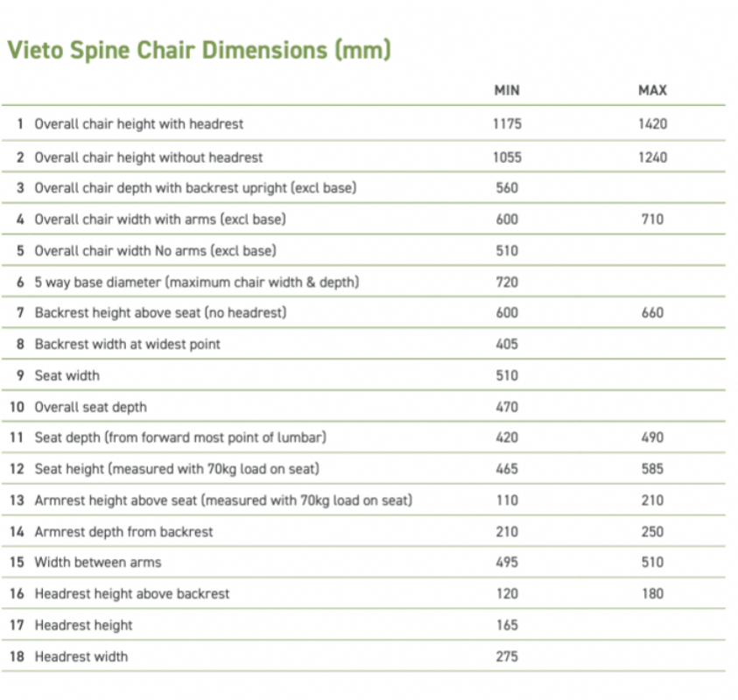Select Width between arms row
The height and width of the screenshot is (700, 738).
pos(363,562)
